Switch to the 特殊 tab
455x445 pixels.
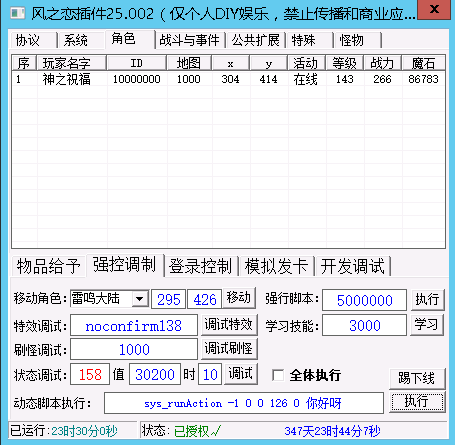pos(309,40)
